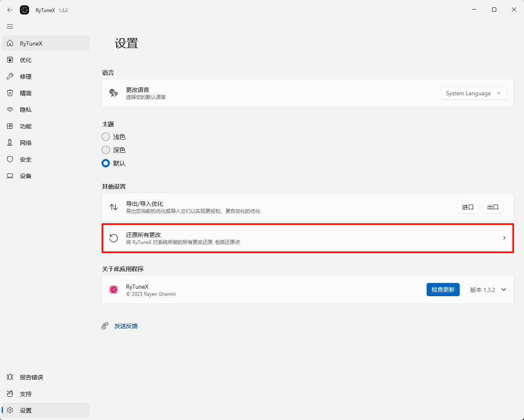Expand the 版本 1.3.2 details chevron

(504, 290)
